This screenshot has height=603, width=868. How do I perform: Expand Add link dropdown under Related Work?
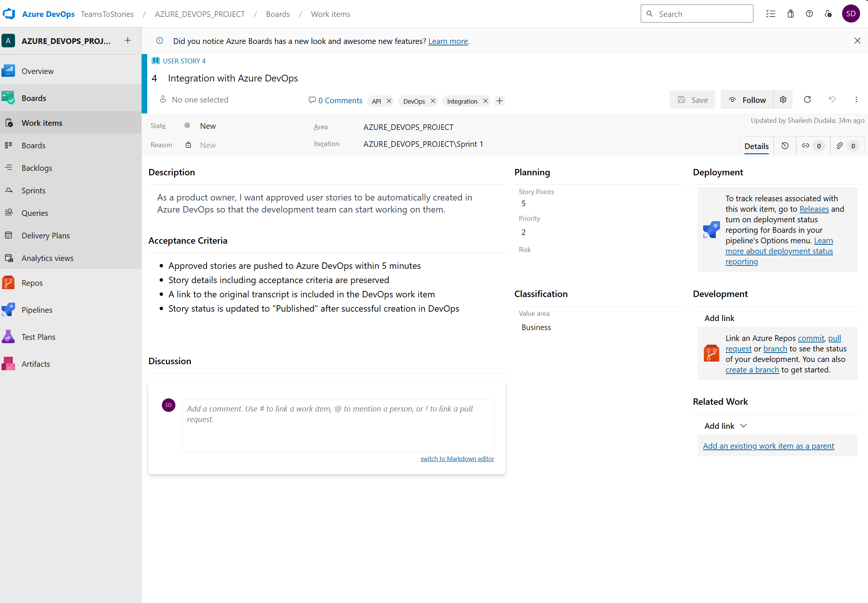click(726, 426)
